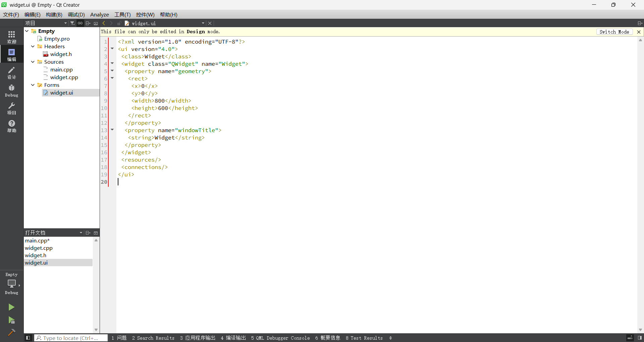Screen dimensions: 644x342
Task: Collapse the Forms folder
Action: 33,85
